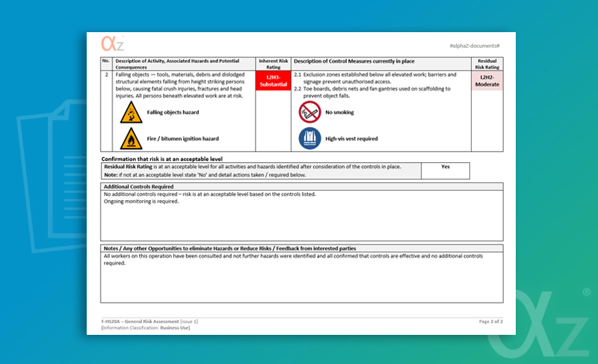The width and height of the screenshot is (598, 364).
Task: Click the Notes and Opportunities section header
Action: click(229, 248)
